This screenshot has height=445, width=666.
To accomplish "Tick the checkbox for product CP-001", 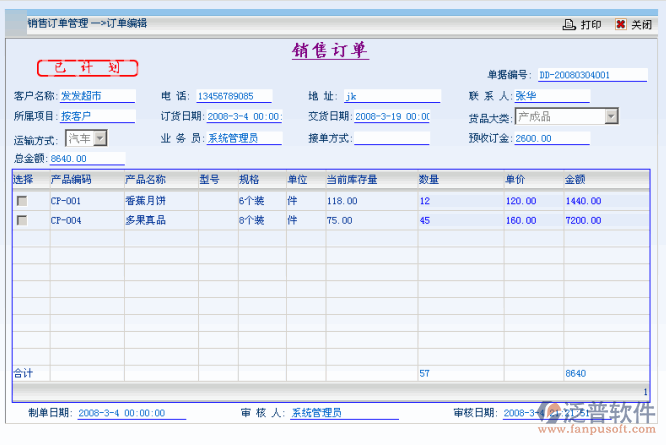I will pos(22,201).
